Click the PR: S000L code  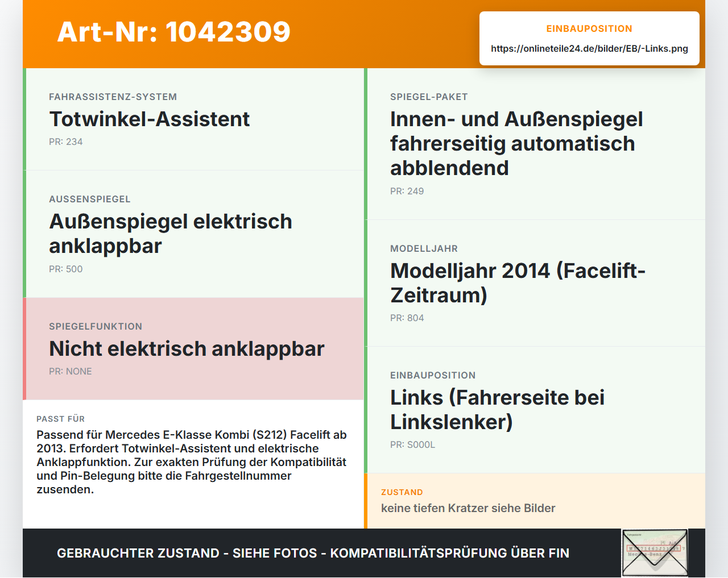coord(413,444)
